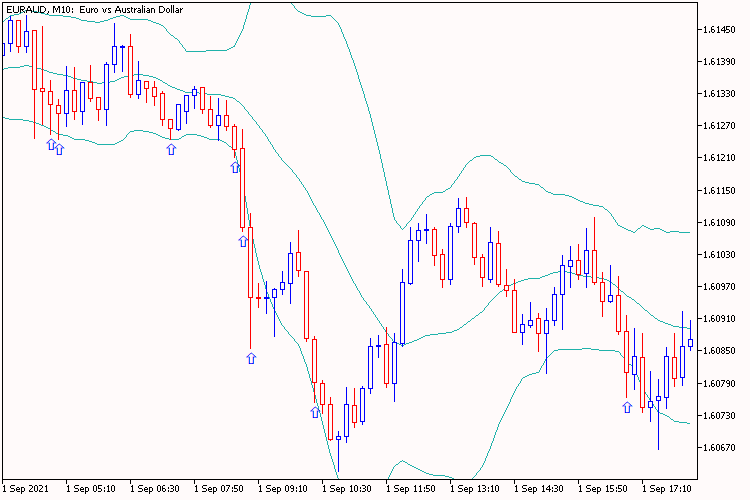
Task: Click the last blue candle at chart's right edge
Action: tap(690, 343)
